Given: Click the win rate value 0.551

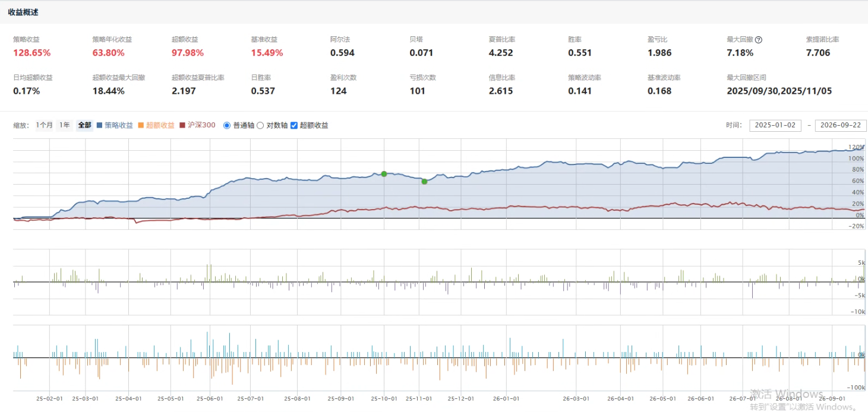Looking at the screenshot, I should [580, 53].
